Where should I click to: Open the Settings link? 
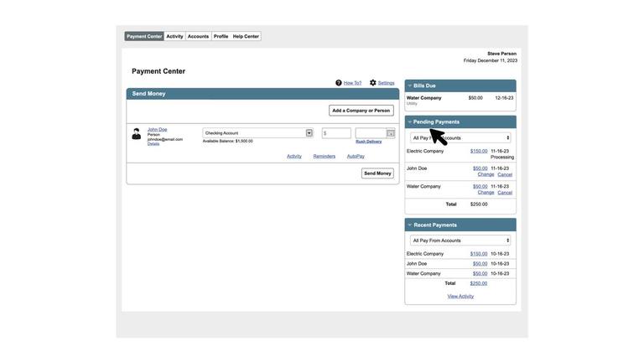pyautogui.click(x=386, y=83)
